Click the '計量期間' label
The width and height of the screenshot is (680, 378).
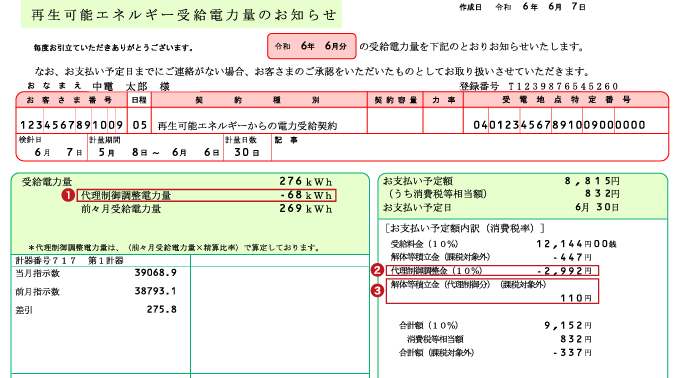pos(105,140)
